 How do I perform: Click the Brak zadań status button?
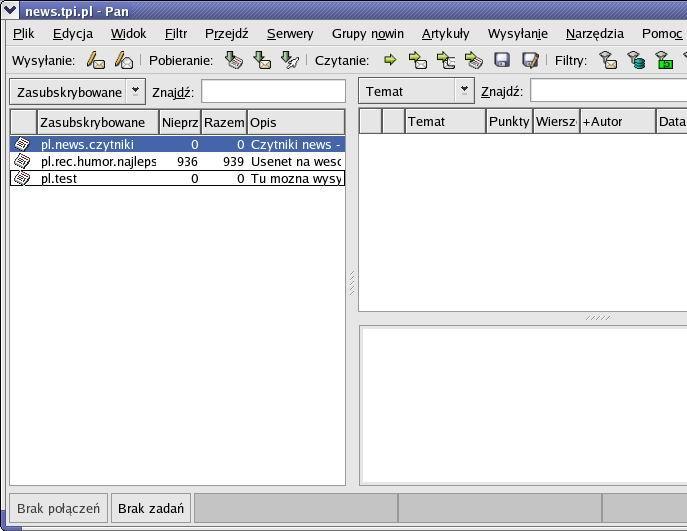point(151,508)
